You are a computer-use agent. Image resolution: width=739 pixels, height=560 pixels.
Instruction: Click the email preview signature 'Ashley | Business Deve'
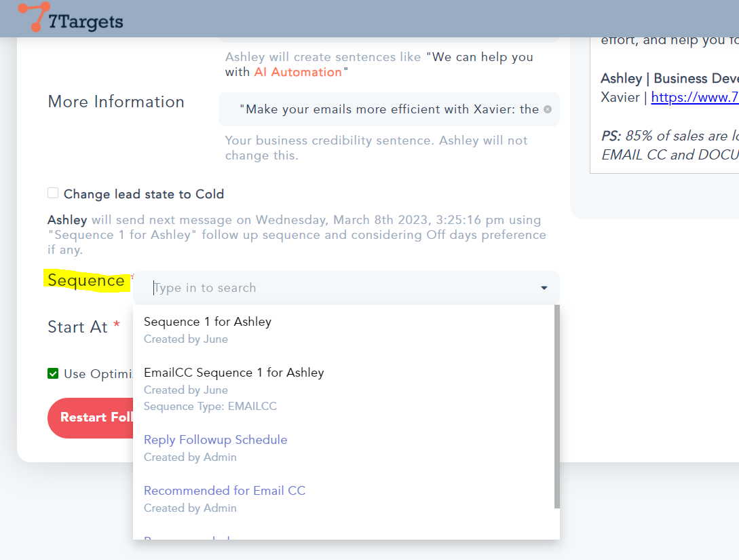pos(668,79)
